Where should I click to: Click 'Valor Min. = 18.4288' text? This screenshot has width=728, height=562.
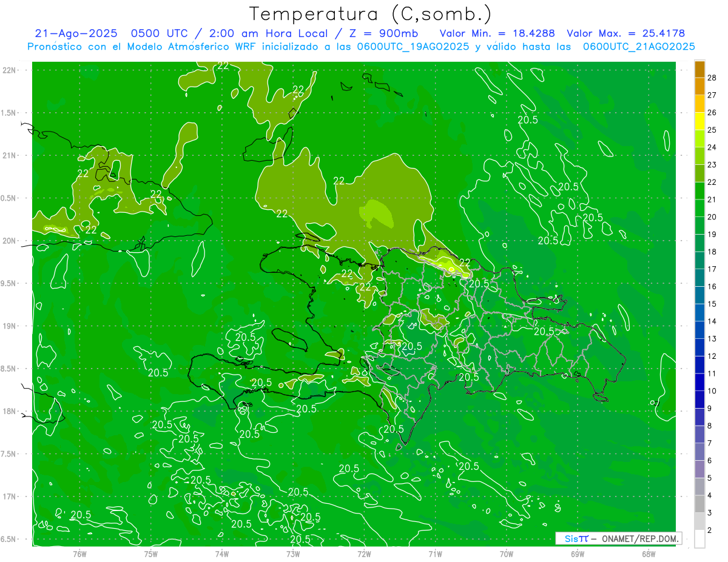coord(498,33)
